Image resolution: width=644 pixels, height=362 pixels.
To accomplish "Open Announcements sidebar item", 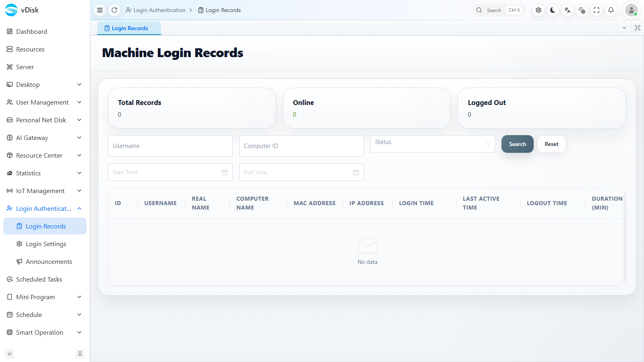I will click(45, 261).
